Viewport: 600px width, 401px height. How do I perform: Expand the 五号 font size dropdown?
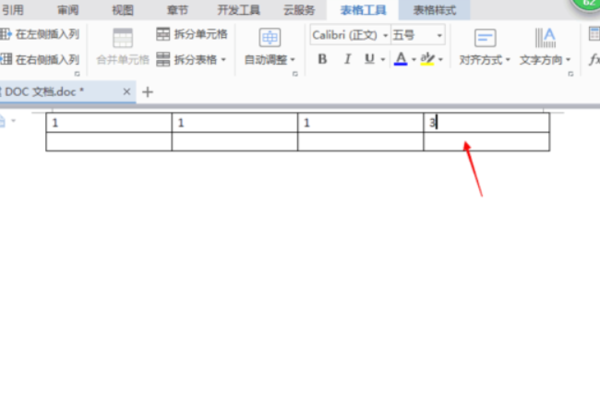(439, 36)
